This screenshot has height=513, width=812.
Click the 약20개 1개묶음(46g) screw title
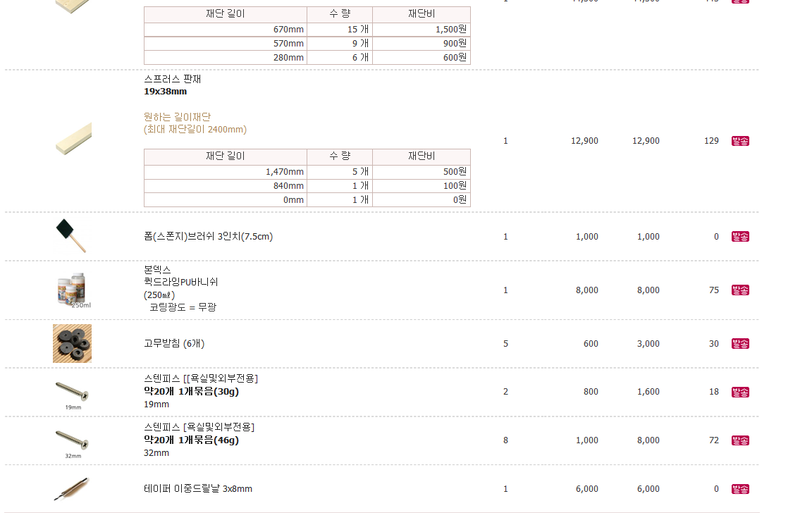[x=191, y=440]
